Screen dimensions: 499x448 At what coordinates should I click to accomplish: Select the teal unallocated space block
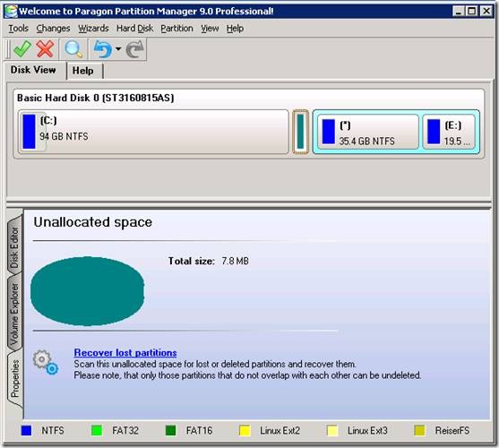coord(300,132)
